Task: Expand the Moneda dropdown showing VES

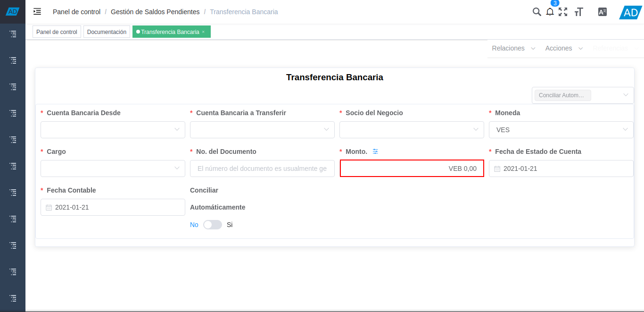Action: [561, 130]
